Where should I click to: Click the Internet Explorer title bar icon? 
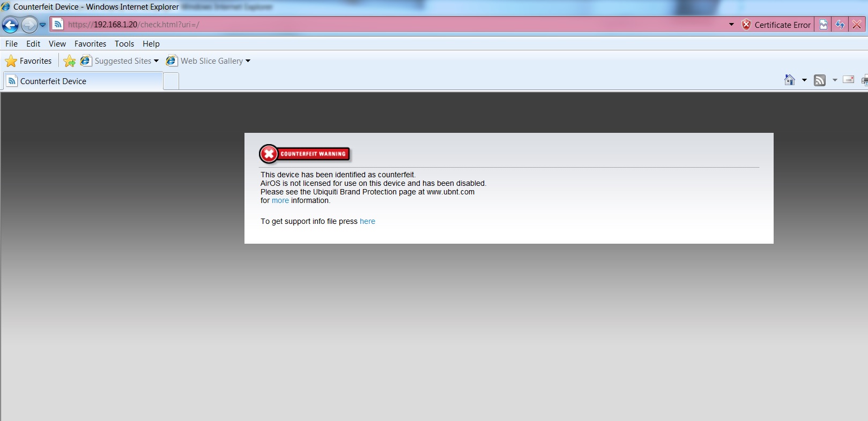(x=6, y=6)
